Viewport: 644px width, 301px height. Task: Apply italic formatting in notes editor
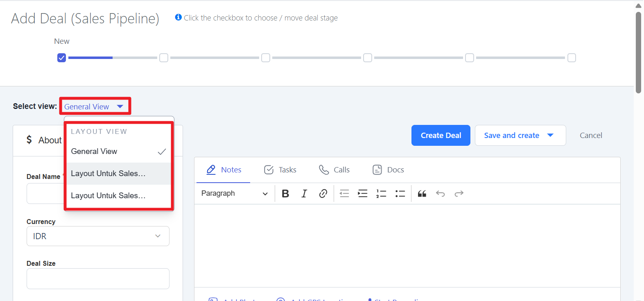304,194
